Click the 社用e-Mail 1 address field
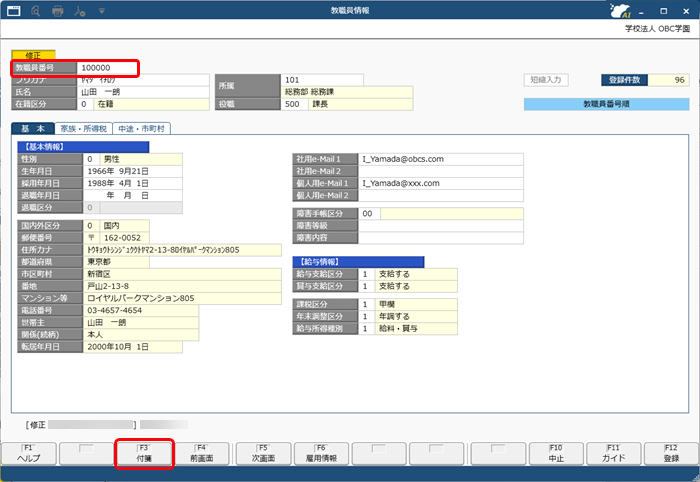Screen dimensions: 700x482 tap(440, 158)
